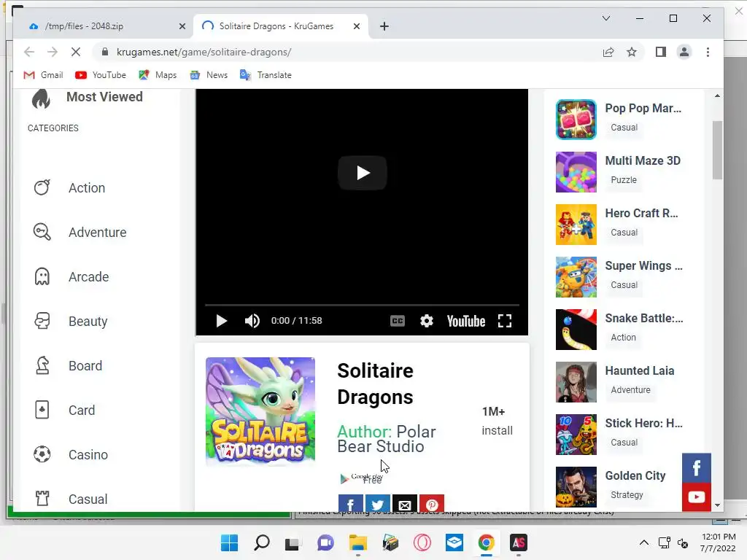Viewport: 747px width, 560px height.
Task: Start video with large center play button
Action: pyautogui.click(x=363, y=173)
